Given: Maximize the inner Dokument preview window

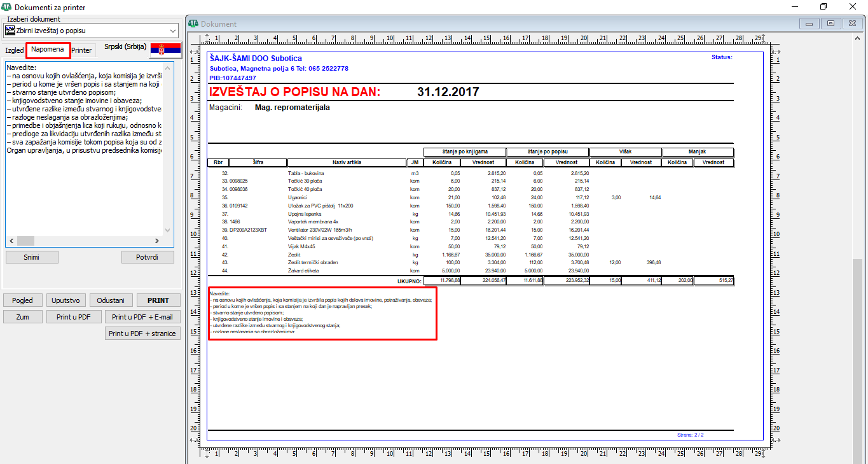Looking at the screenshot, I should 830,24.
